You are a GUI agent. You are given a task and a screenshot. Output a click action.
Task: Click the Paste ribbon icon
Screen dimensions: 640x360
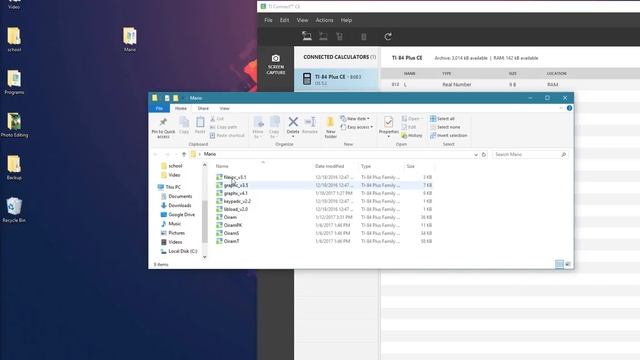200,125
